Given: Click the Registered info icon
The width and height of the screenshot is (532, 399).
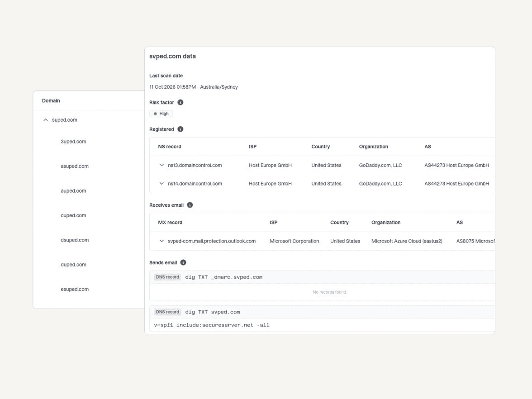Looking at the screenshot, I should click(180, 129).
